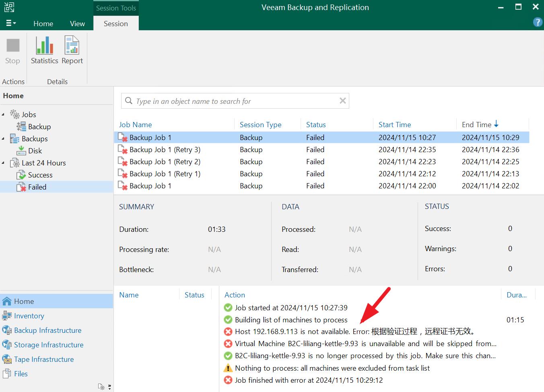
Task: Click the Veeam app logo icon
Action: [x=9, y=7]
